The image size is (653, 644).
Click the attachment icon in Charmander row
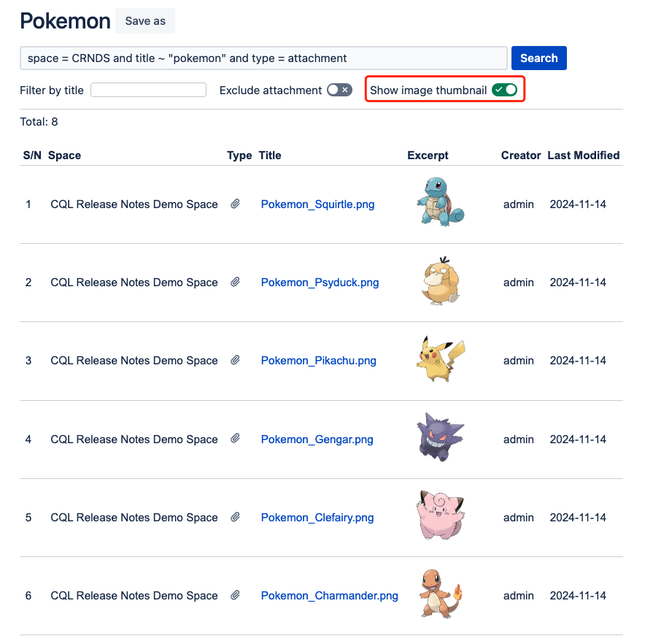(236, 596)
